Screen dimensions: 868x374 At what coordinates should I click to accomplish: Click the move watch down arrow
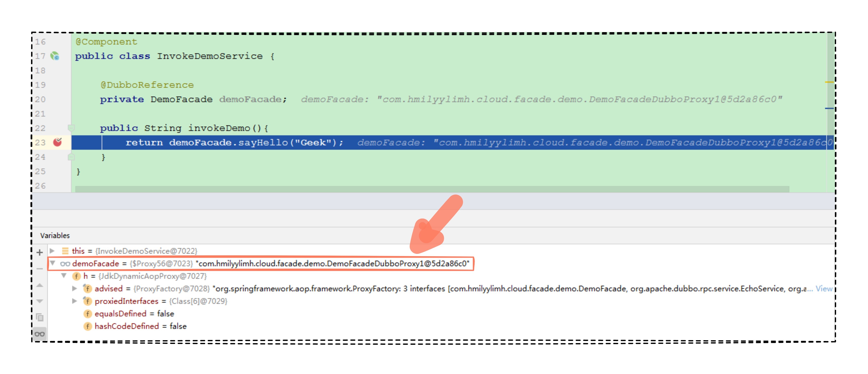tap(39, 301)
